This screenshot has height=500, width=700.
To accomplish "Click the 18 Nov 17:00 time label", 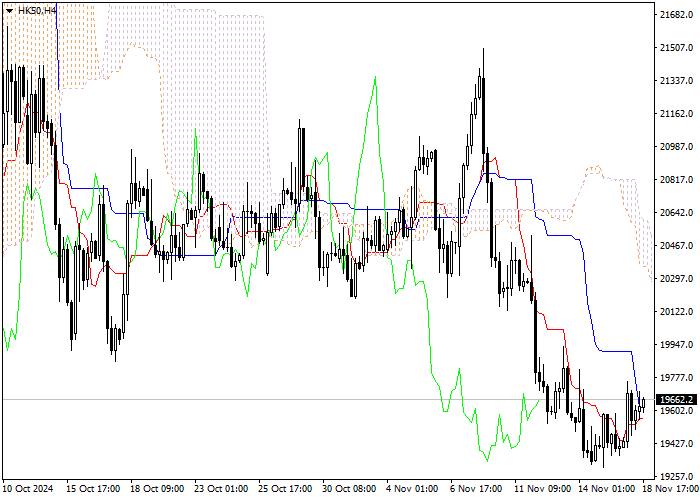I will tap(671, 489).
